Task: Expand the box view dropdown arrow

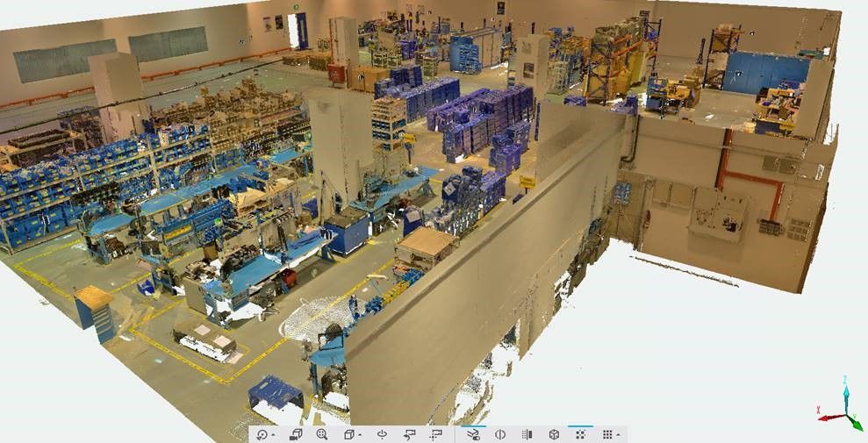Action: point(360,435)
